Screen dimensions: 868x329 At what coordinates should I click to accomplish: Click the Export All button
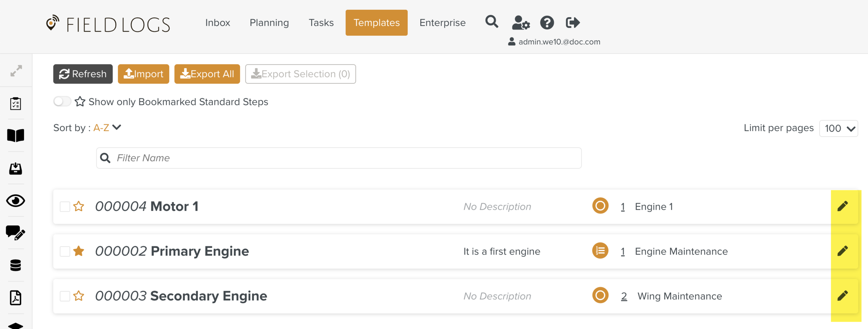[207, 74]
